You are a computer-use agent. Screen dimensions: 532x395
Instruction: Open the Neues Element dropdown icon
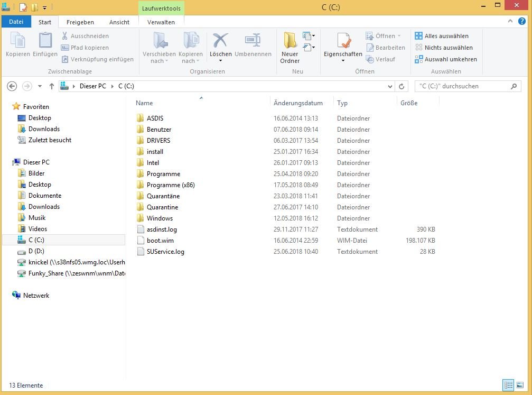pos(309,35)
